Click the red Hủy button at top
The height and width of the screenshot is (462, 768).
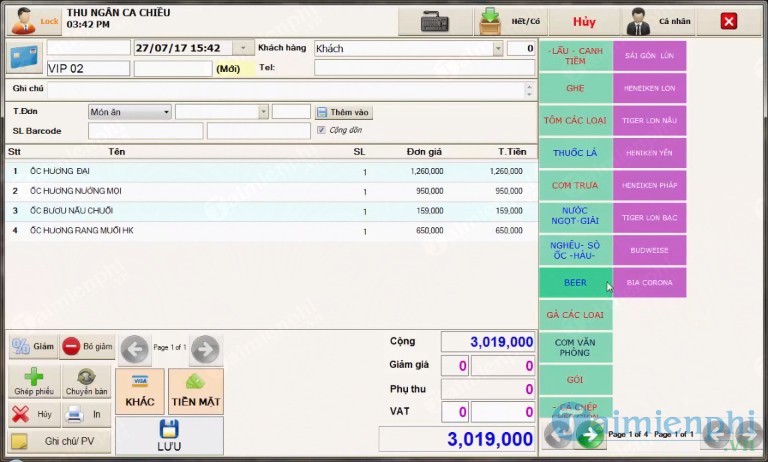pyautogui.click(x=584, y=21)
